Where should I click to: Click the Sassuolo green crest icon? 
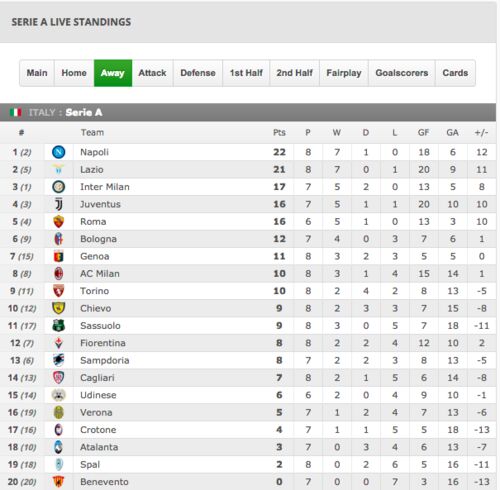[x=59, y=325]
